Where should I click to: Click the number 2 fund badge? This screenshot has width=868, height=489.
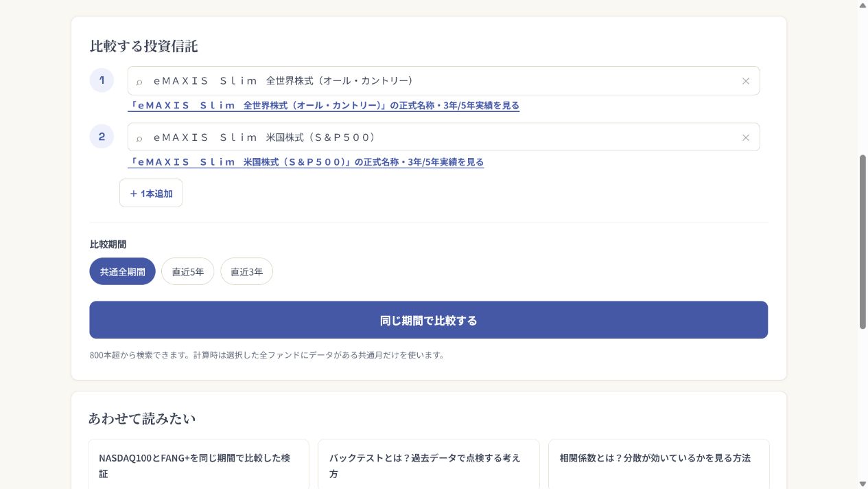[102, 137]
